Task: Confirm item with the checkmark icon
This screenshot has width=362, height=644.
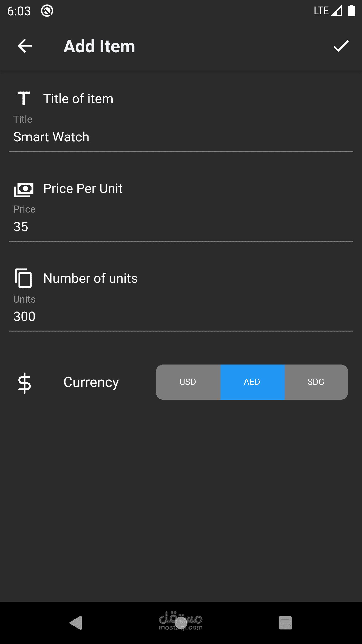Action: point(341,46)
